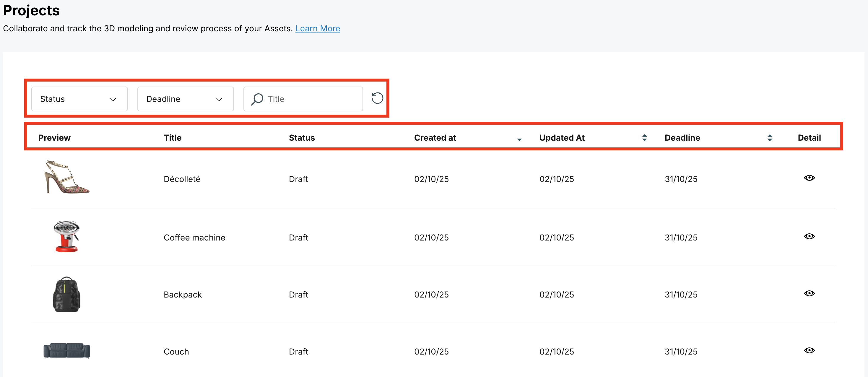Click the Deadline column header label
The width and height of the screenshot is (868, 377).
point(682,138)
